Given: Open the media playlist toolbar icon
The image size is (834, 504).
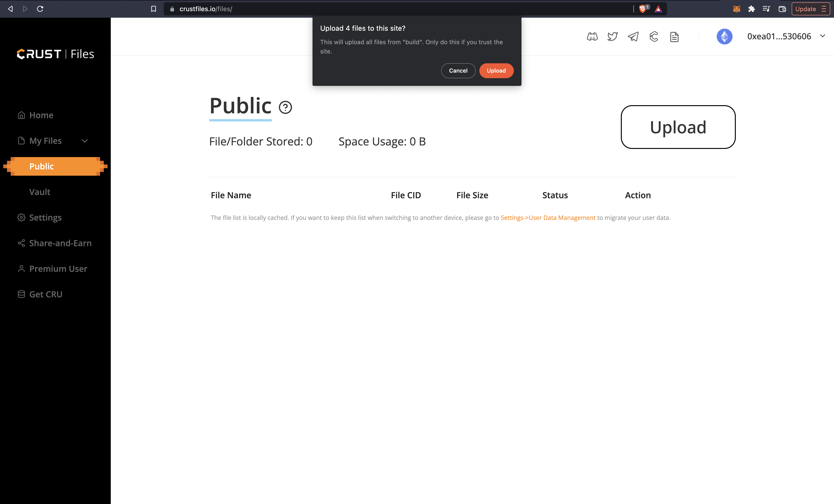Looking at the screenshot, I should coord(766,9).
